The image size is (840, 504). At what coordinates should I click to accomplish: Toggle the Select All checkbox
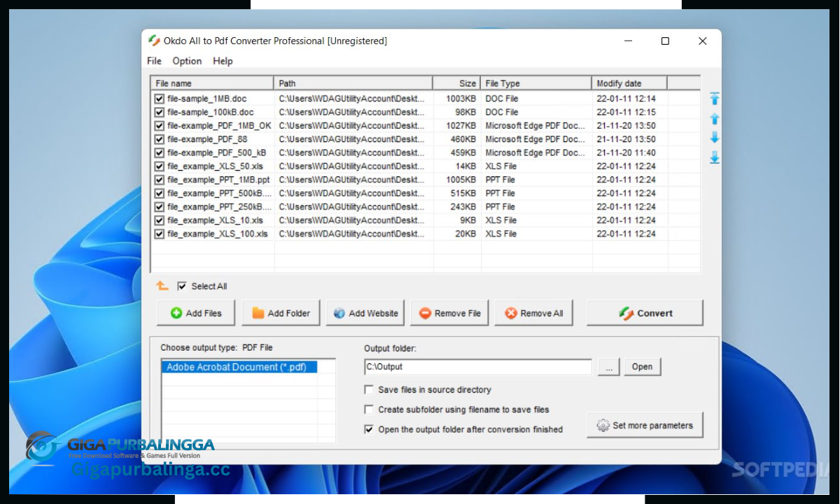[x=182, y=286]
